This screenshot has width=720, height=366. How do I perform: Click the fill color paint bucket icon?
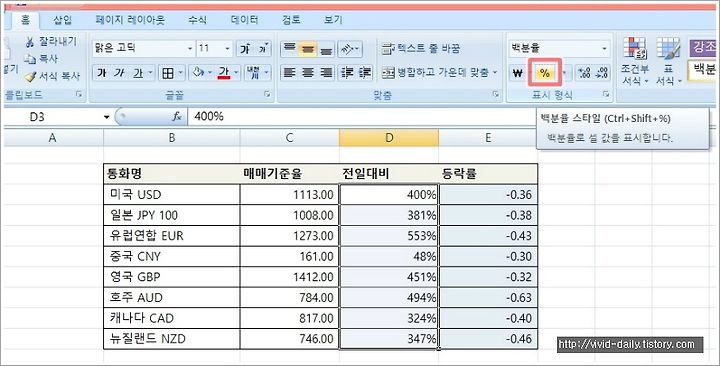click(x=198, y=73)
